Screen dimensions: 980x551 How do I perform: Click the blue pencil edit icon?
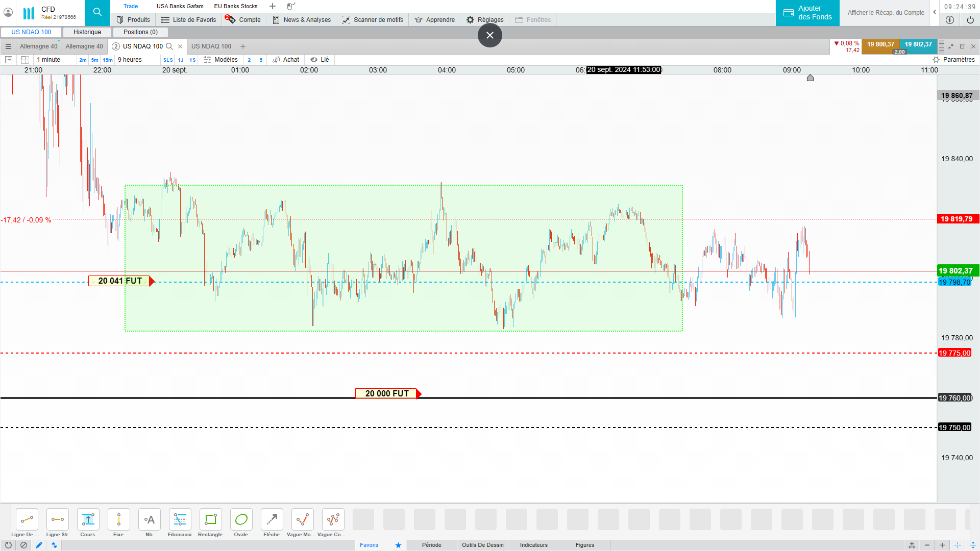pyautogui.click(x=39, y=545)
